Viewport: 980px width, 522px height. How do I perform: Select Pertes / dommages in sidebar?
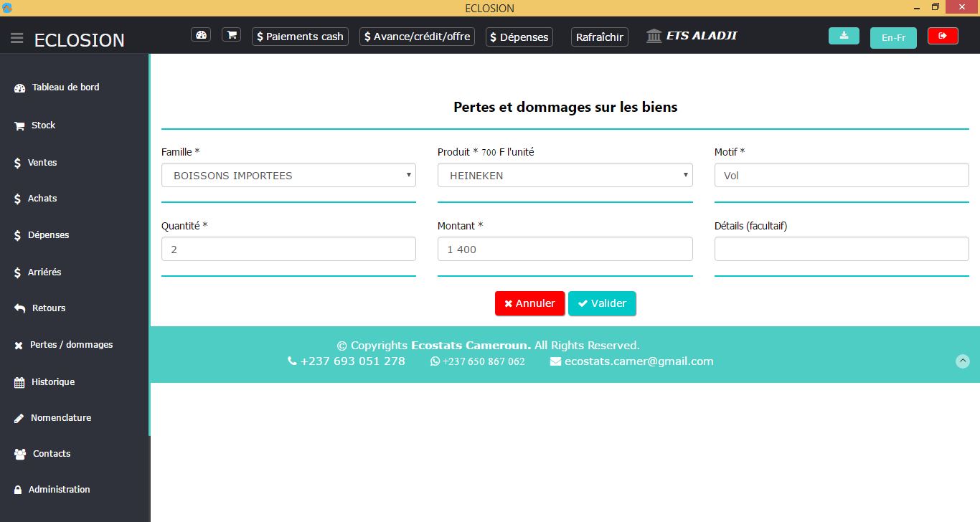[x=71, y=345]
